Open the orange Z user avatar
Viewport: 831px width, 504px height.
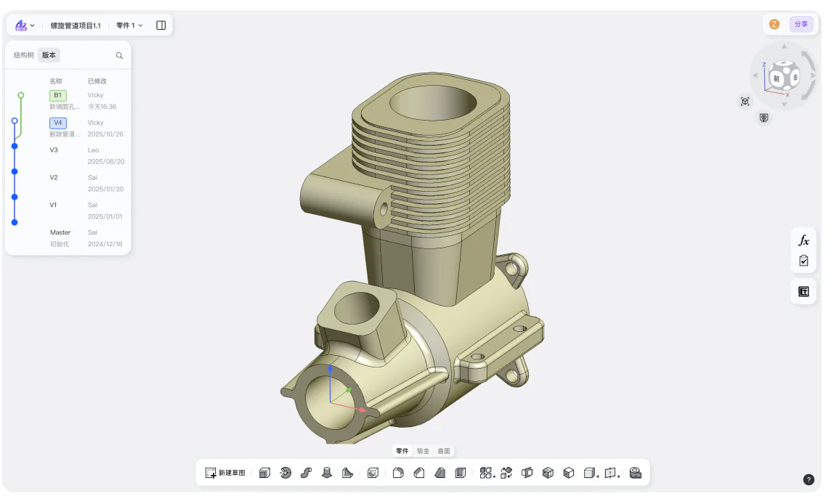click(x=774, y=25)
